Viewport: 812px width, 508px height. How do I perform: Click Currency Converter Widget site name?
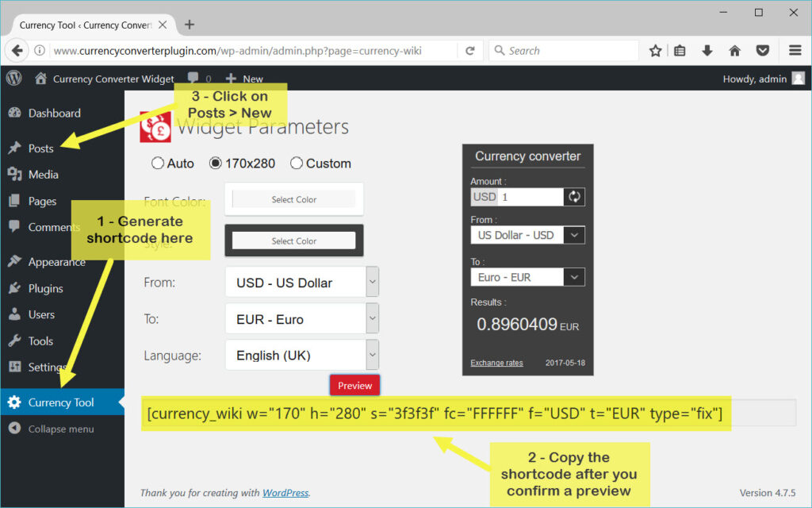pyautogui.click(x=113, y=79)
